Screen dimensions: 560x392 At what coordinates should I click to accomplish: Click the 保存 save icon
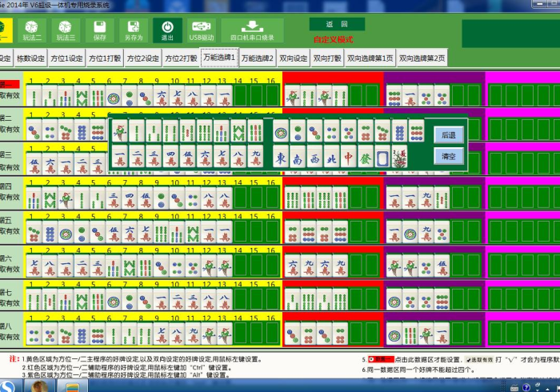point(99,31)
